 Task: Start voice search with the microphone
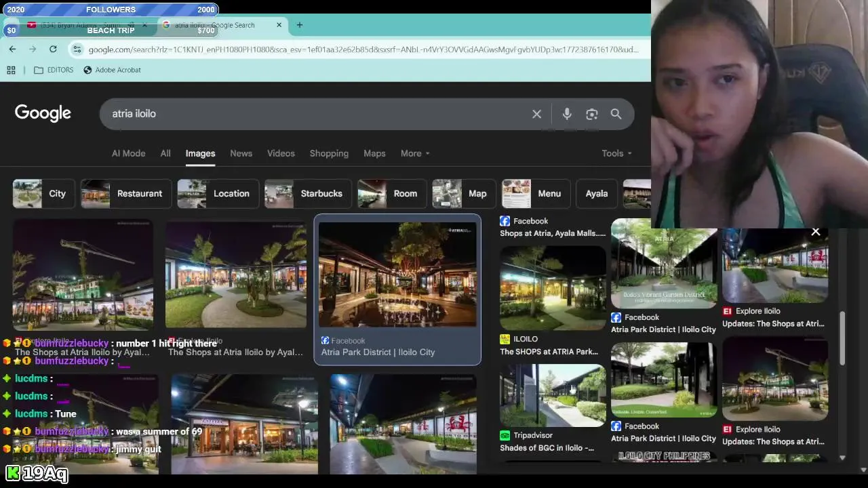[x=567, y=114]
